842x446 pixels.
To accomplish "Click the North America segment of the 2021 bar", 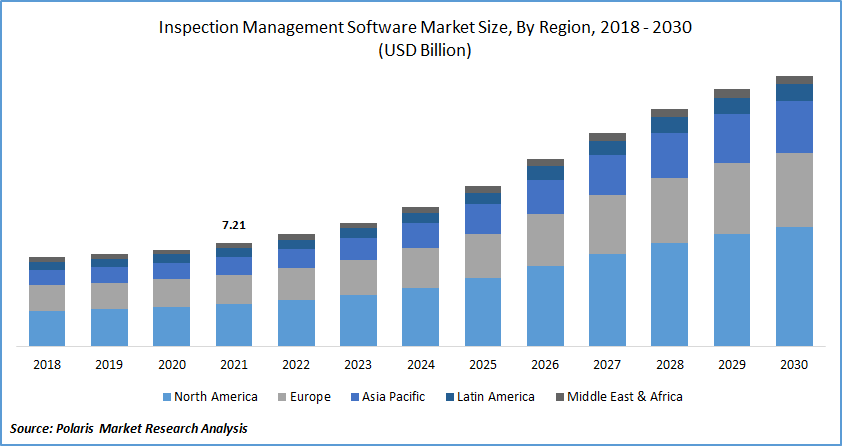I will 234,325.
